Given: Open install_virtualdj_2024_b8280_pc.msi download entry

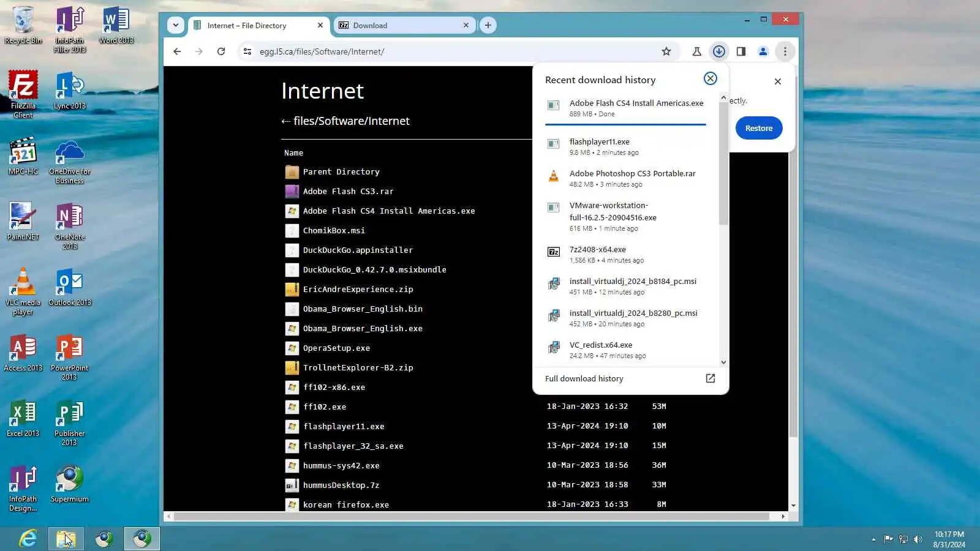Looking at the screenshot, I should (625, 318).
